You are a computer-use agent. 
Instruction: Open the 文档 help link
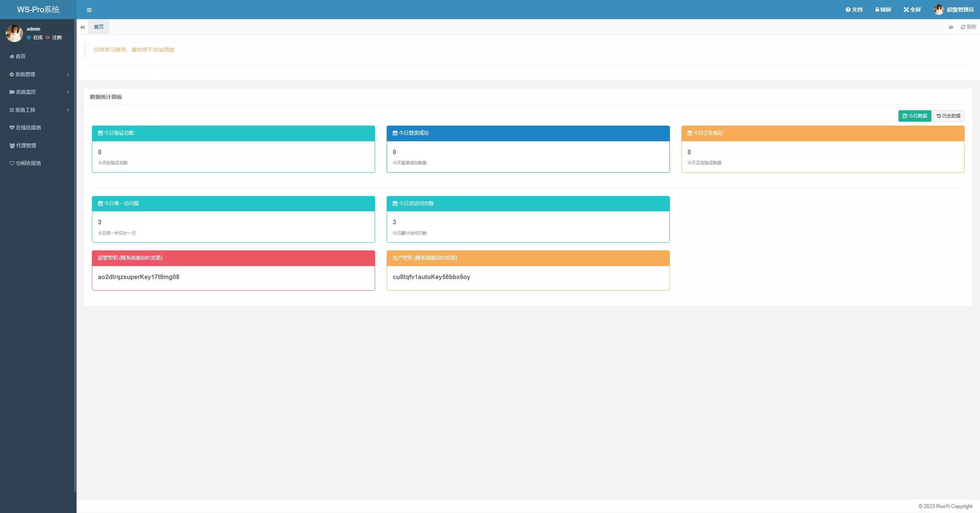click(854, 10)
